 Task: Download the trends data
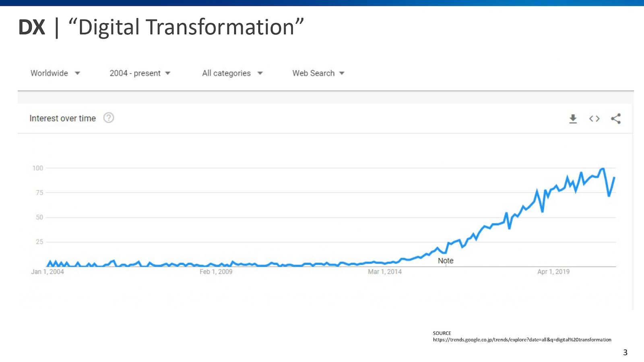tap(573, 119)
